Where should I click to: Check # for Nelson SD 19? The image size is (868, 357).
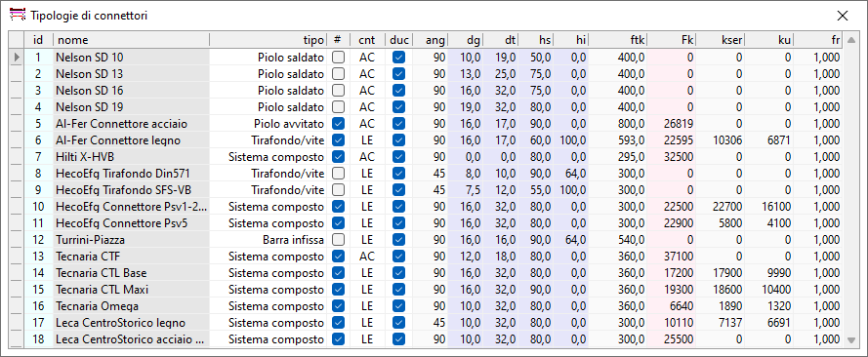point(338,106)
